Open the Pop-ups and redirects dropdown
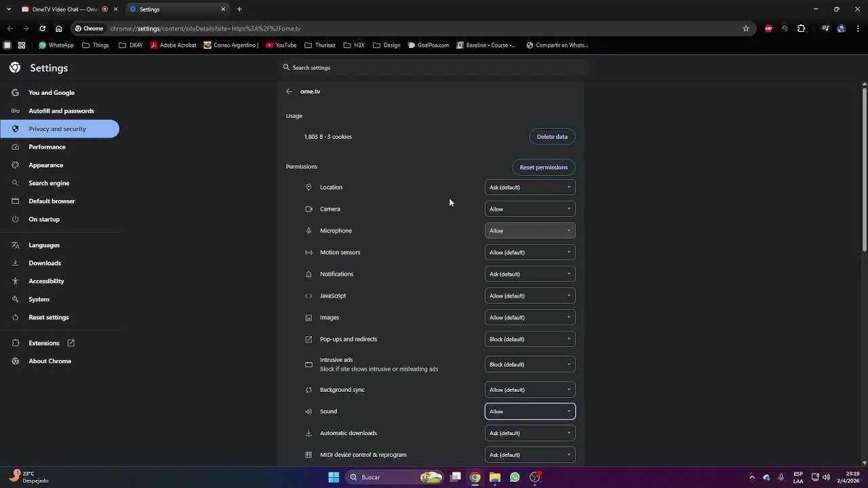This screenshot has height=488, width=868. pyautogui.click(x=530, y=339)
